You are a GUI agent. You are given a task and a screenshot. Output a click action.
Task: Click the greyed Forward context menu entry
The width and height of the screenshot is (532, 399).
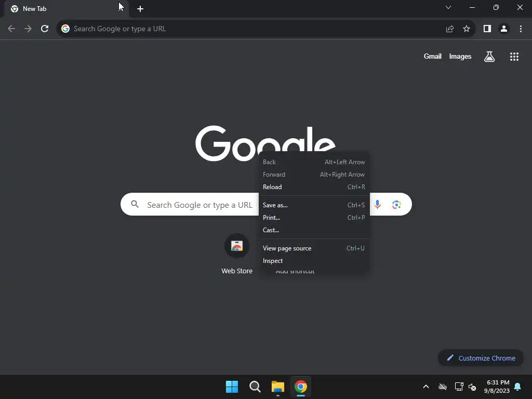click(x=314, y=175)
